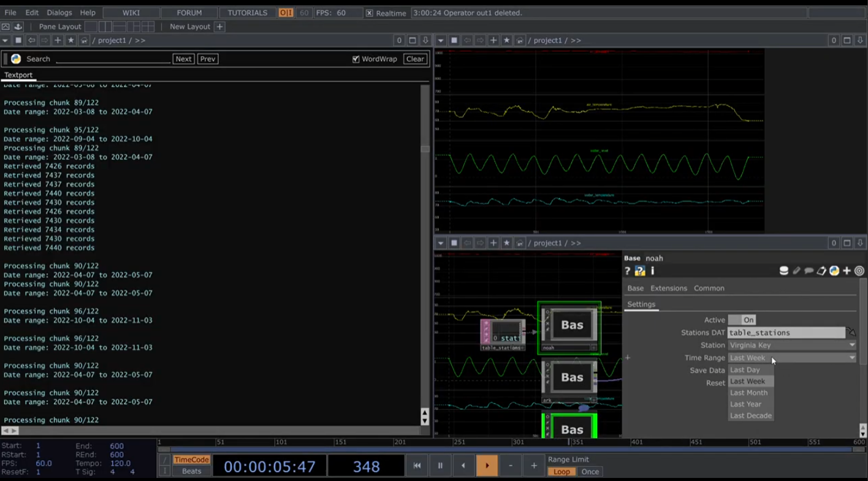Click the pencil edit icon in parameter panel
Image resolution: width=868 pixels, height=481 pixels.
coord(796,271)
